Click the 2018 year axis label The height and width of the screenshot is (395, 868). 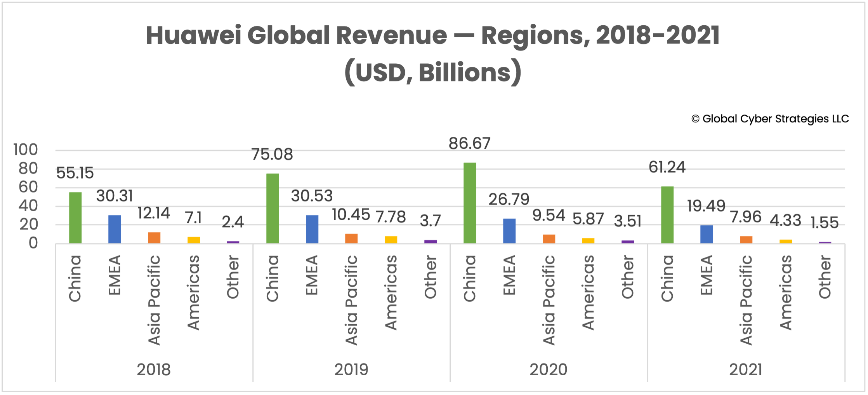pyautogui.click(x=154, y=369)
